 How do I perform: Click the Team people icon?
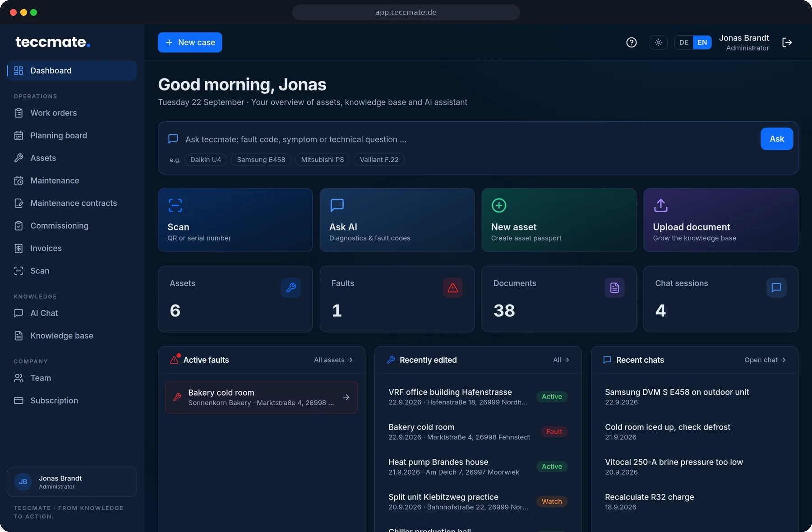[18, 378]
